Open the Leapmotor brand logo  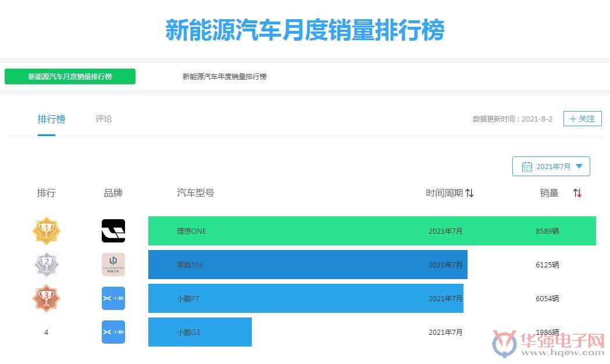pyautogui.click(x=113, y=265)
